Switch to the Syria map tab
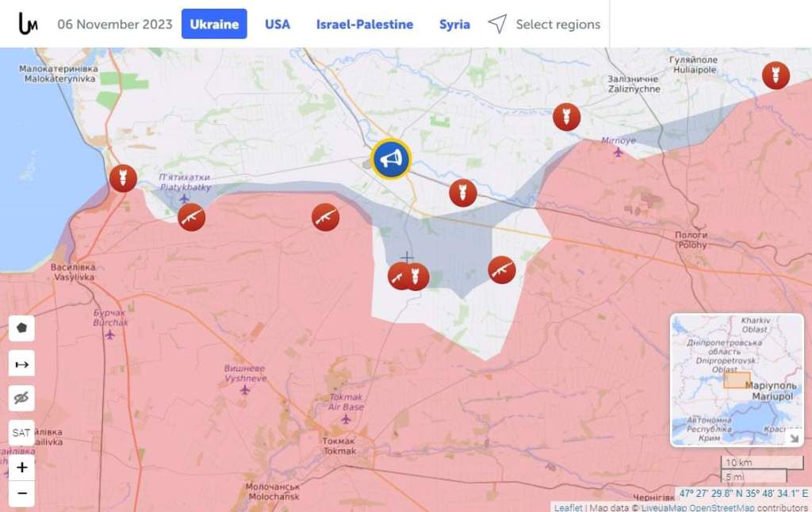The image size is (812, 512). click(454, 24)
